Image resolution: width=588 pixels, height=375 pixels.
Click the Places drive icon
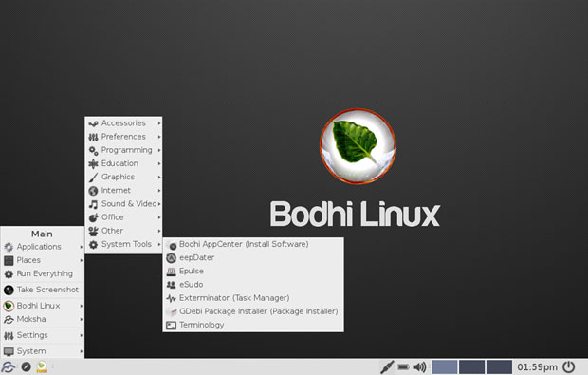coord(9,260)
